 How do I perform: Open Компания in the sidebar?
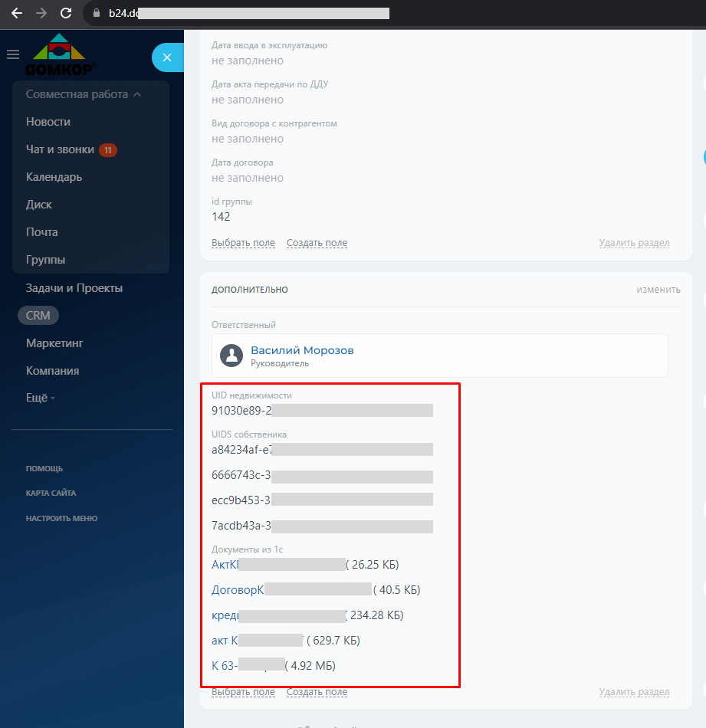[52, 370]
